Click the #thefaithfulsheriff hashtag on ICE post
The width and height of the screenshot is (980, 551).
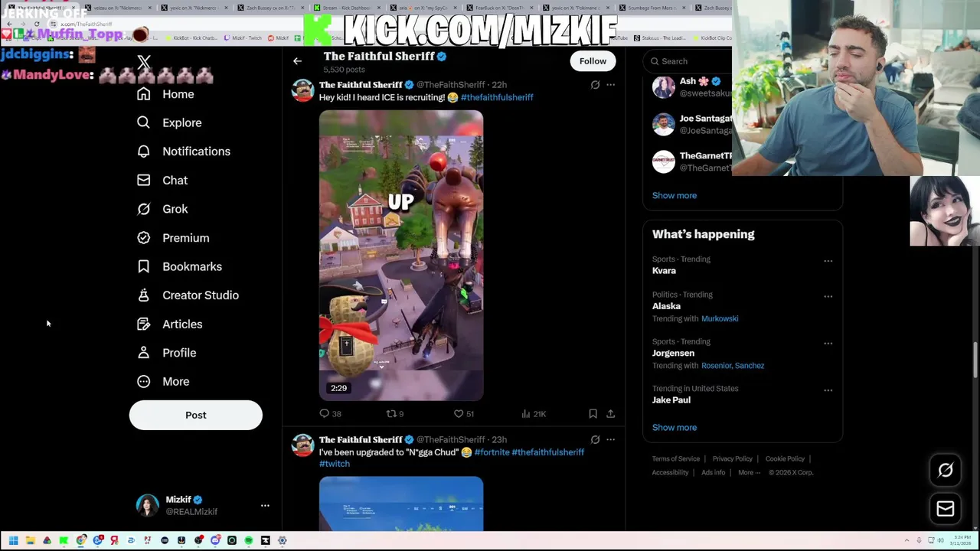497,97
